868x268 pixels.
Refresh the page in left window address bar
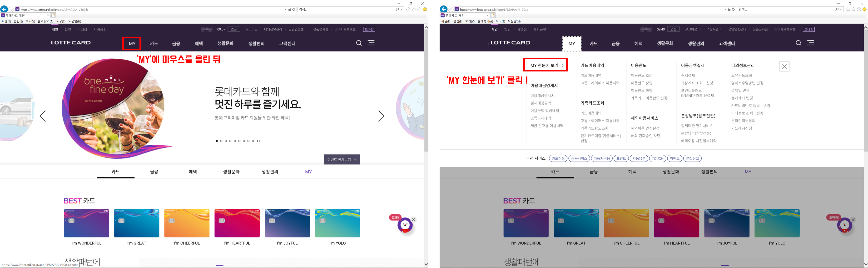coord(293,10)
